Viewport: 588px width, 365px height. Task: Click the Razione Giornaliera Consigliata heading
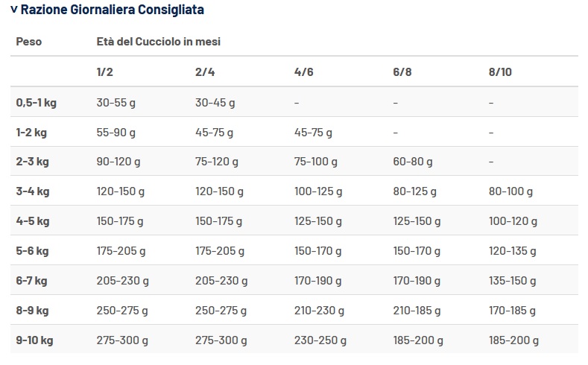click(x=112, y=10)
